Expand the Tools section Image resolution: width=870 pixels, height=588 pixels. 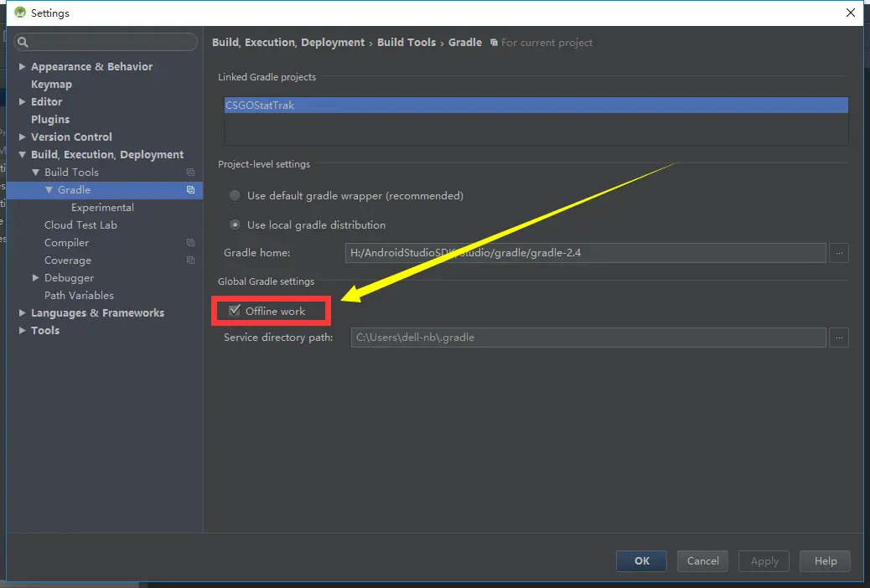click(x=22, y=331)
